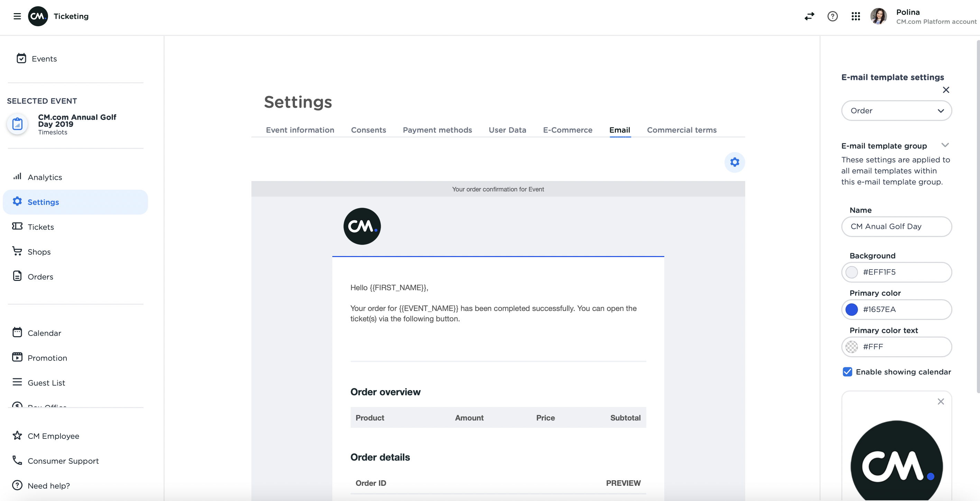Toggle Enable showing calendar checkbox
The image size is (980, 501).
coord(847,372)
